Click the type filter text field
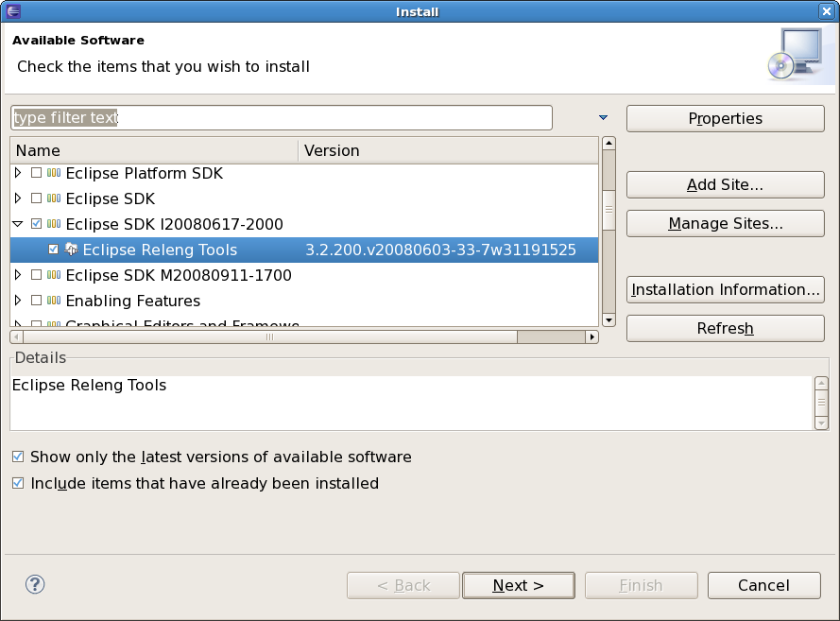This screenshot has height=621, width=840. tap(282, 117)
